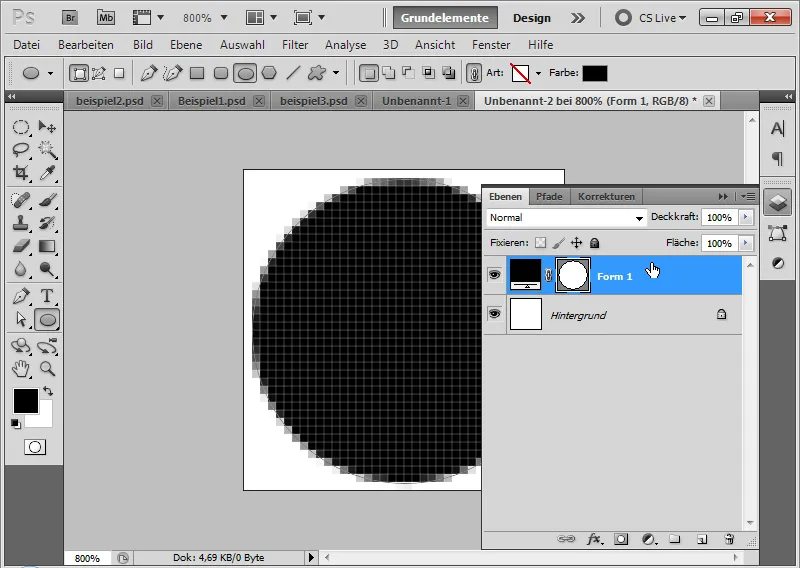Hide the Form 1 layer
Screen dimensions: 800x568
494,275
